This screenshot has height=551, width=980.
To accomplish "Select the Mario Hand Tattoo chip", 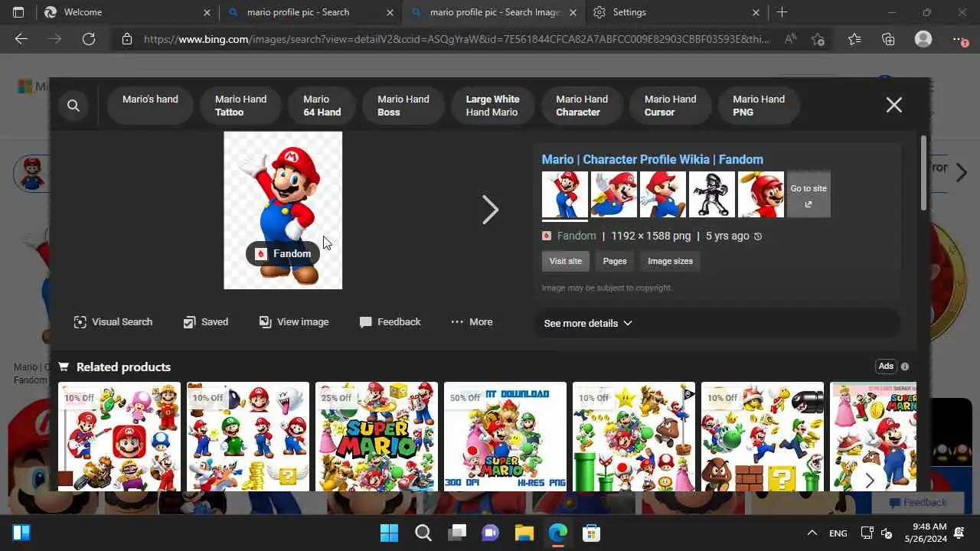I will 240,106.
